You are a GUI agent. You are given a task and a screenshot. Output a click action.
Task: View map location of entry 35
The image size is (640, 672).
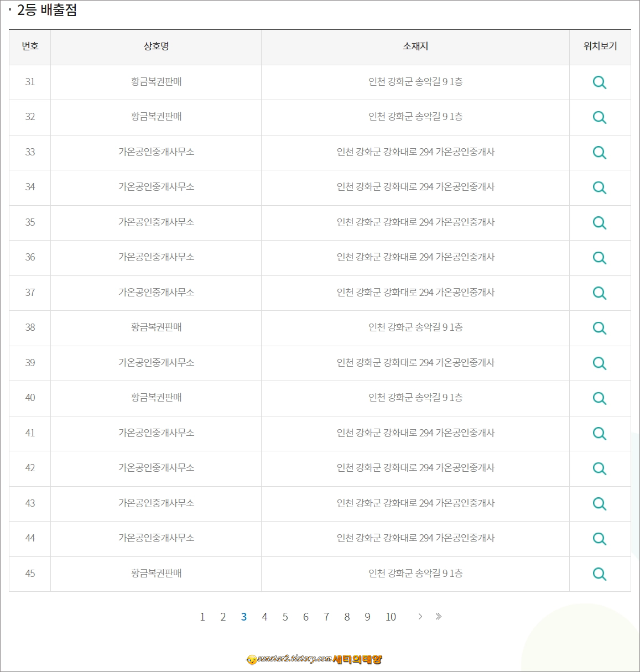tap(600, 222)
